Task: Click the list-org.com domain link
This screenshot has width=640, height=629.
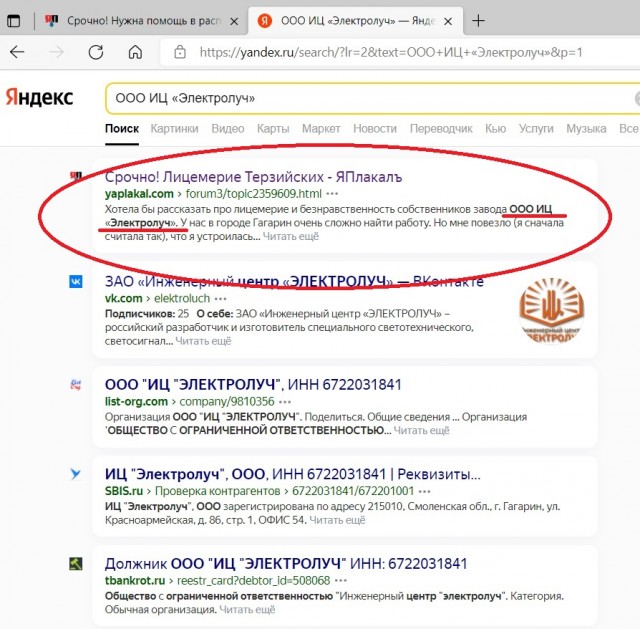Action: [136, 402]
